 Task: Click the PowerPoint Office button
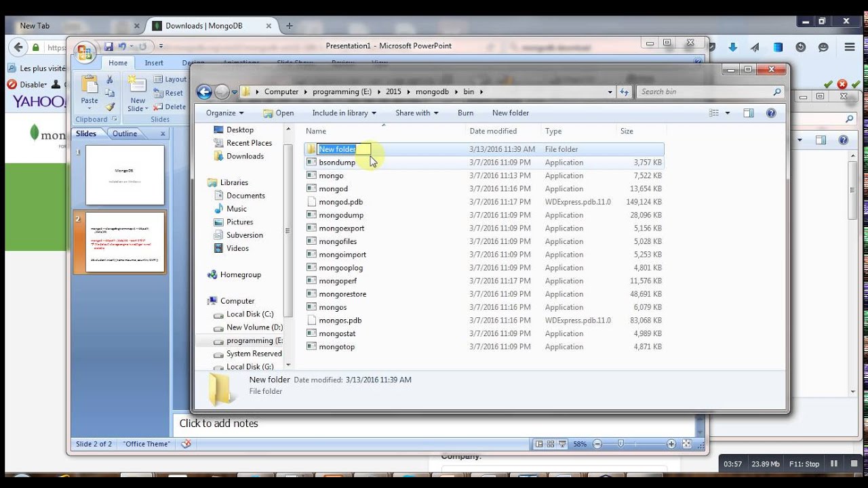click(x=85, y=52)
